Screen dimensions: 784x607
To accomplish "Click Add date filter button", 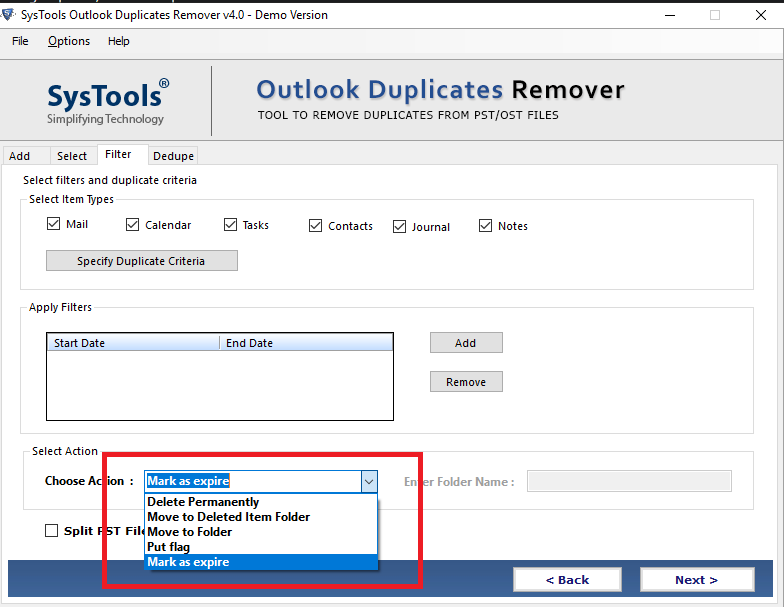I will pyautogui.click(x=466, y=342).
